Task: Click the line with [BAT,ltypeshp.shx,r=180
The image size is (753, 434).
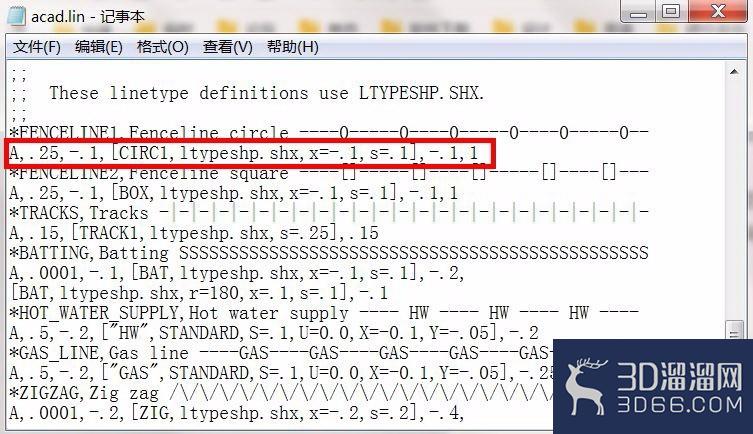Action: click(x=199, y=293)
